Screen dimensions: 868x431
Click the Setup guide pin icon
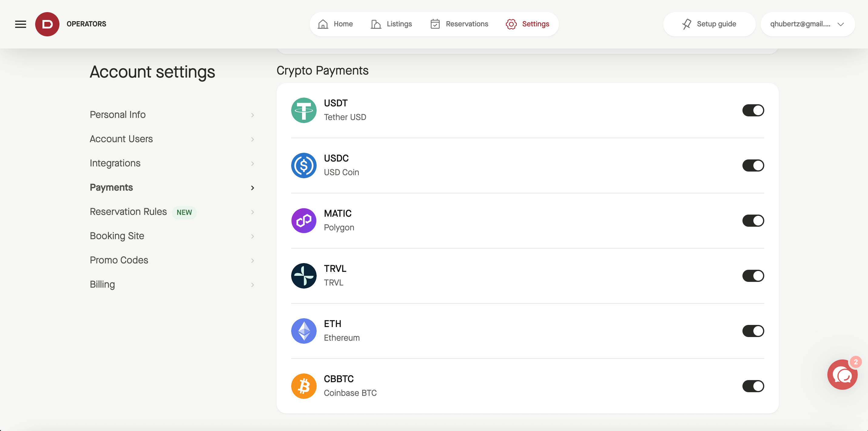pos(686,24)
